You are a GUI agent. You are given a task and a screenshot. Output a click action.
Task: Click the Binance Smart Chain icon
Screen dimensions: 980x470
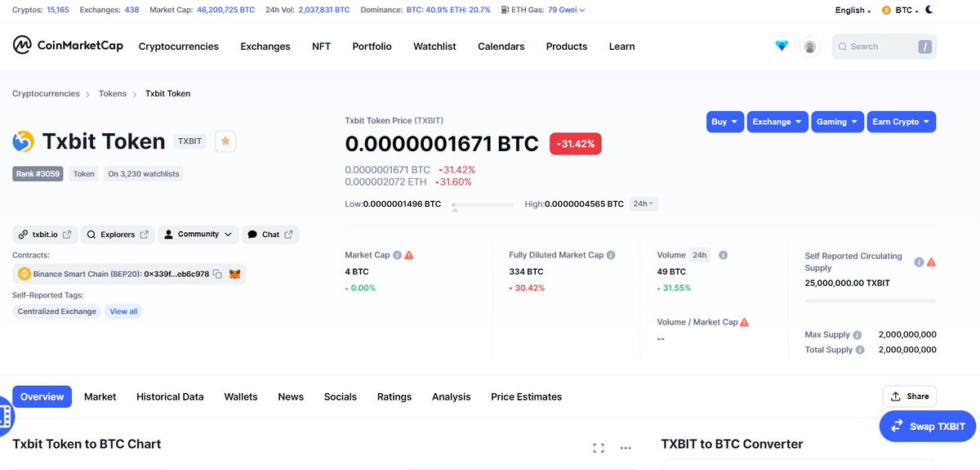pyautogui.click(x=24, y=275)
